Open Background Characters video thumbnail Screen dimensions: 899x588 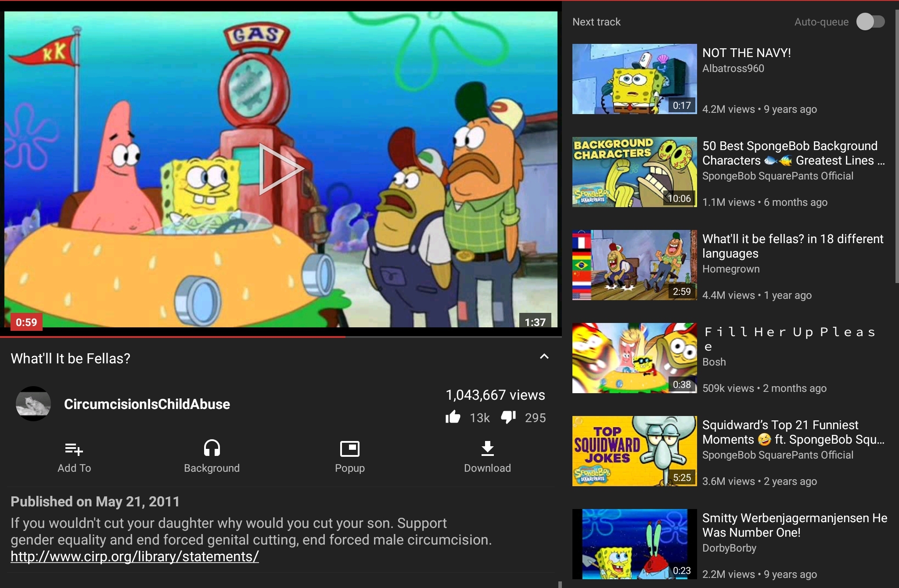634,172
